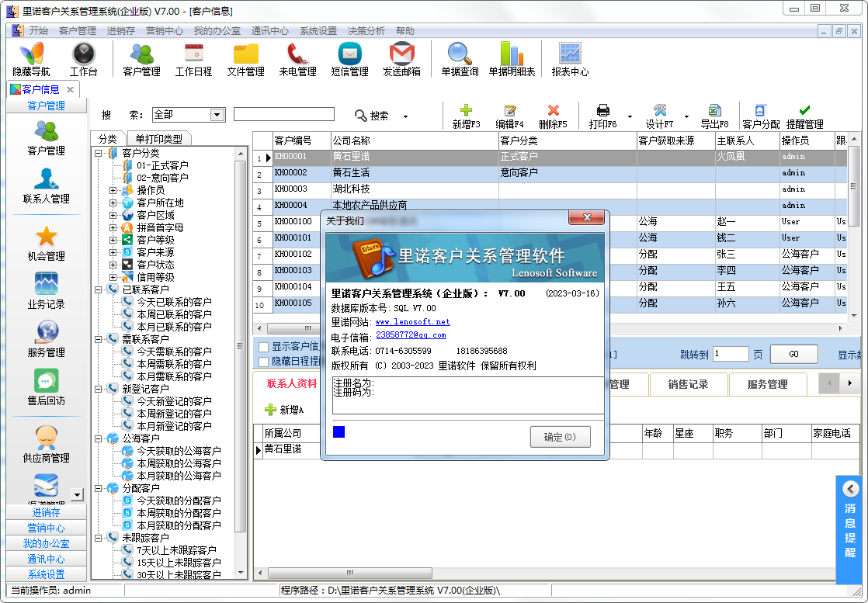868x603 pixels.
Task: Open the 系统设置 menu in menu bar
Action: [x=318, y=31]
